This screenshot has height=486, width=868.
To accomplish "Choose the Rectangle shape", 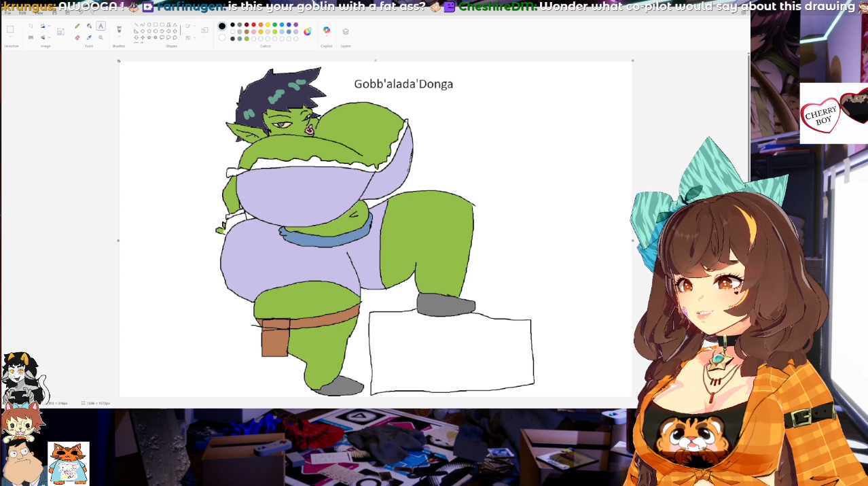I will click(x=156, y=24).
